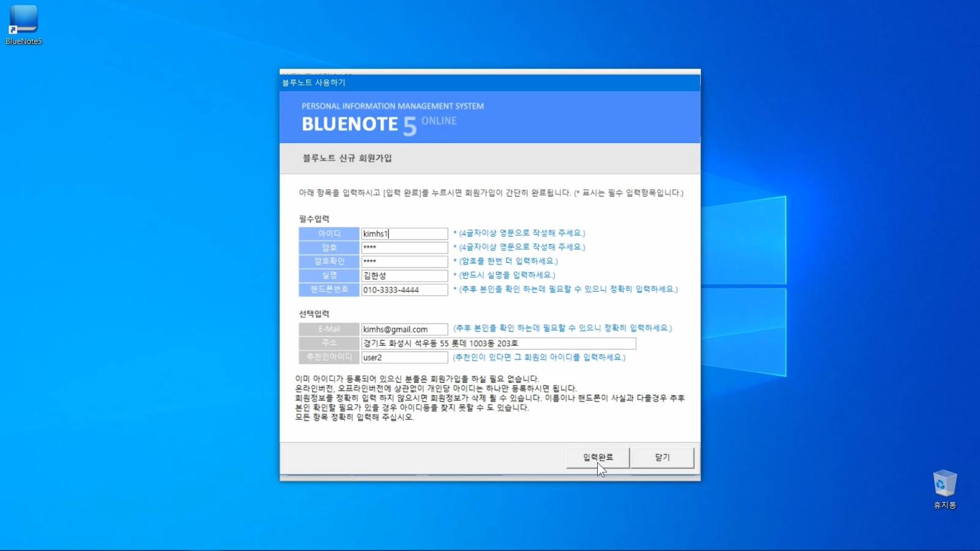The width and height of the screenshot is (980, 551).
Task: Click the instruction sentence above 필수입력
Action: click(491, 193)
